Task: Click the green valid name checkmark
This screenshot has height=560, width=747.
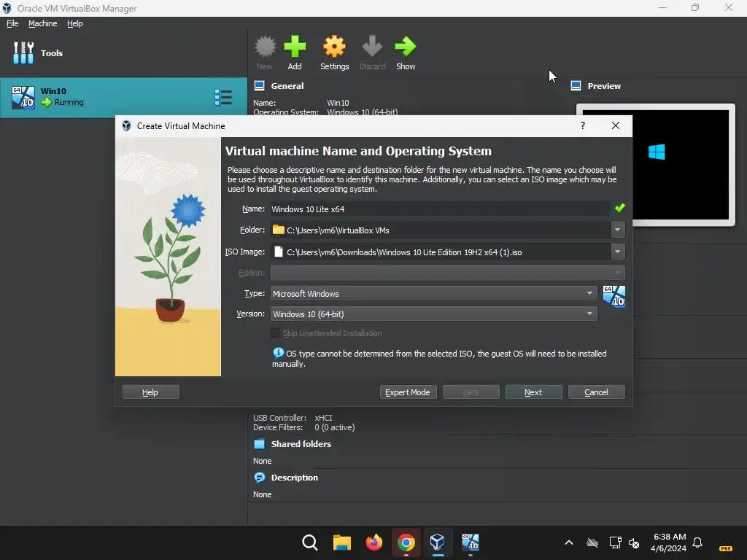Action: pyautogui.click(x=619, y=208)
